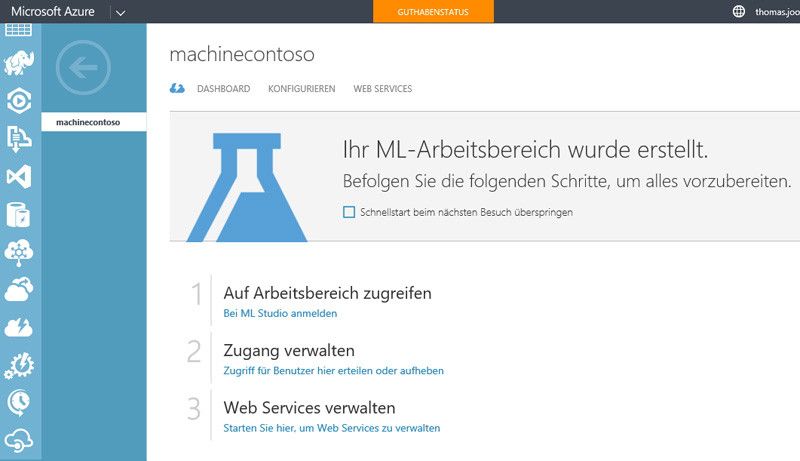Click Starten Sie hier Web Services link
The width and height of the screenshot is (800, 461).
click(x=332, y=428)
